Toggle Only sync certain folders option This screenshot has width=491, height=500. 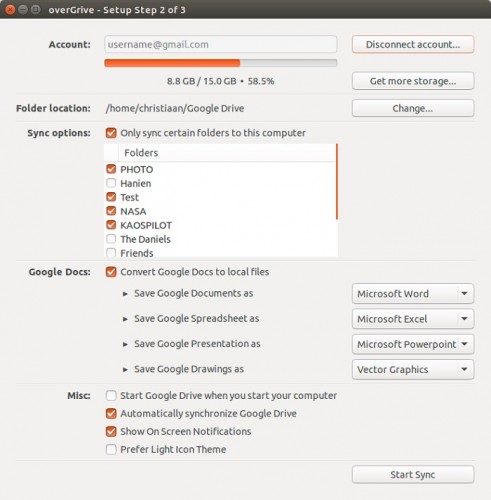pos(111,133)
